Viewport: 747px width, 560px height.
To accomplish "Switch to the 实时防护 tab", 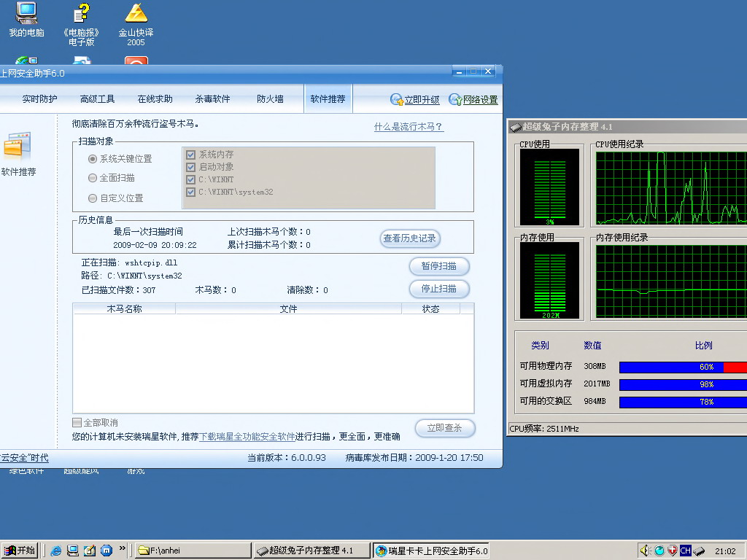I will click(x=39, y=99).
